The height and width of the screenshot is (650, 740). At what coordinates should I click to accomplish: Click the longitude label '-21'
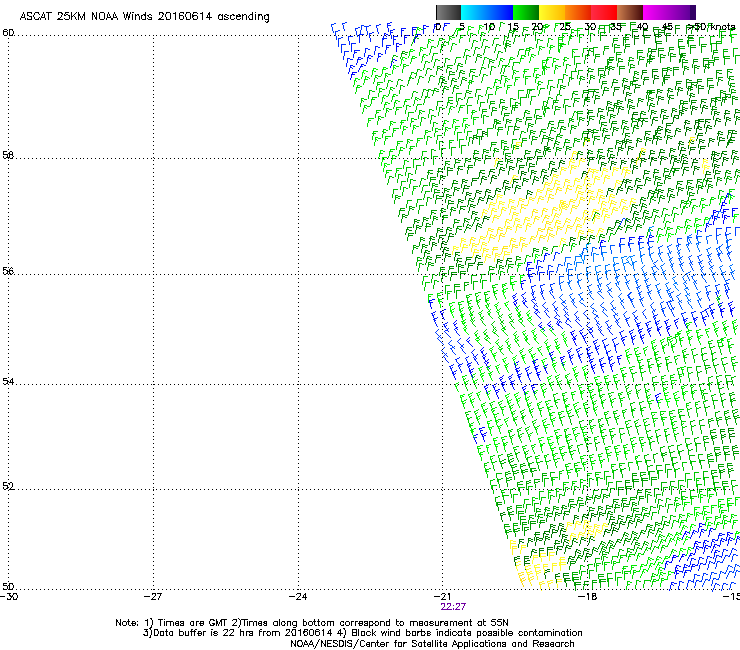(x=442, y=597)
